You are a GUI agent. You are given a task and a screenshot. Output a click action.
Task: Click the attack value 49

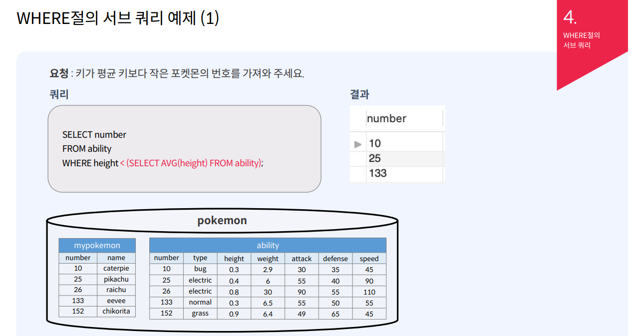click(x=302, y=314)
